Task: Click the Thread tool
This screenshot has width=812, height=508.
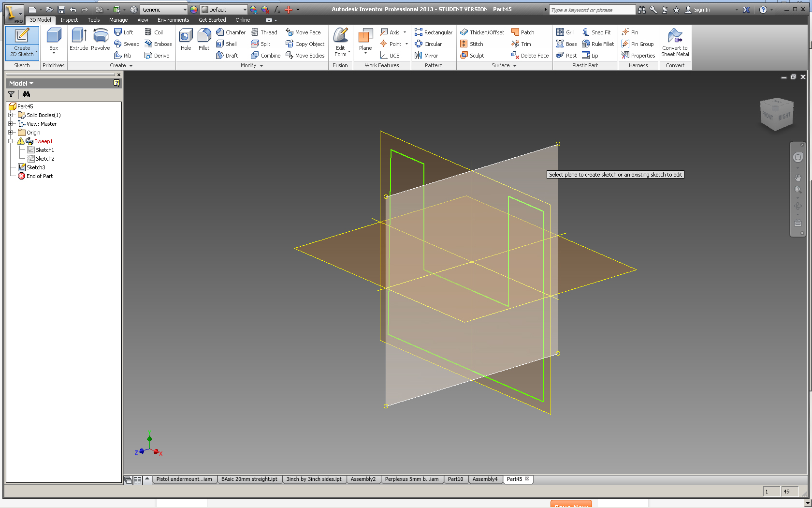Action: point(264,32)
